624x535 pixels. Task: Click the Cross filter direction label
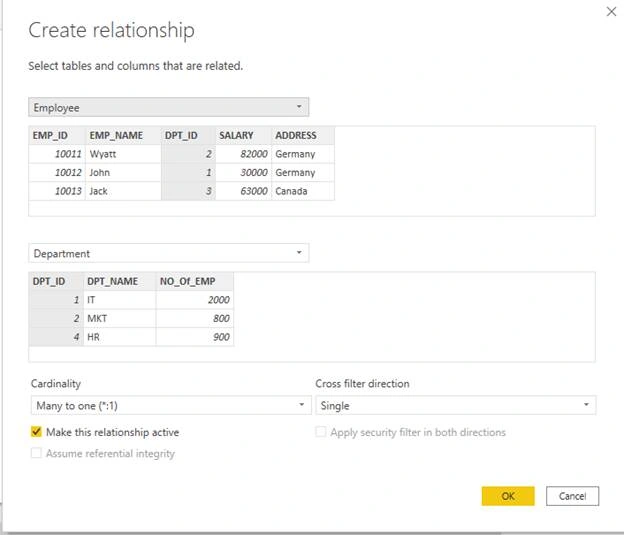click(x=362, y=384)
